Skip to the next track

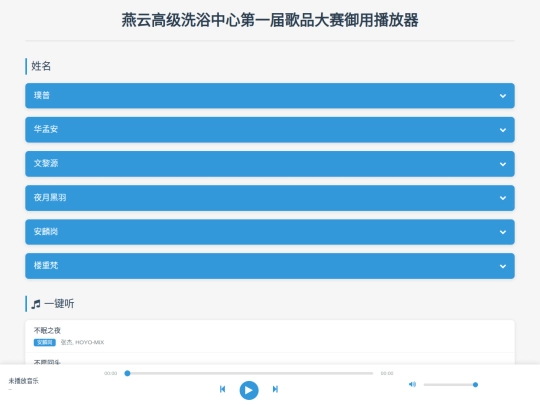[275, 389]
